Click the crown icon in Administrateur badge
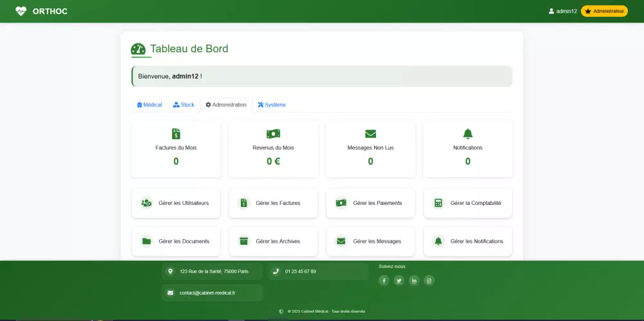 [588, 11]
